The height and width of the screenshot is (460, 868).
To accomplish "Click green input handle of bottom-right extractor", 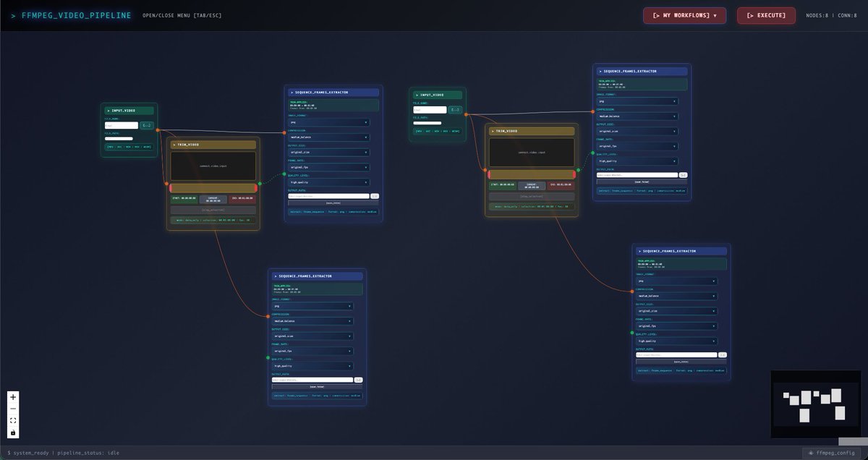I will click(633, 333).
